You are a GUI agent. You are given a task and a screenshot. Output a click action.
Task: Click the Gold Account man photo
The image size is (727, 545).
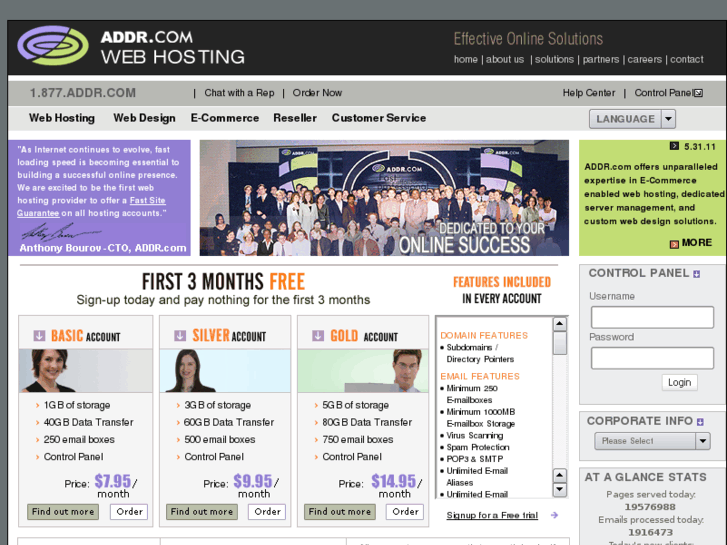pos(363,371)
